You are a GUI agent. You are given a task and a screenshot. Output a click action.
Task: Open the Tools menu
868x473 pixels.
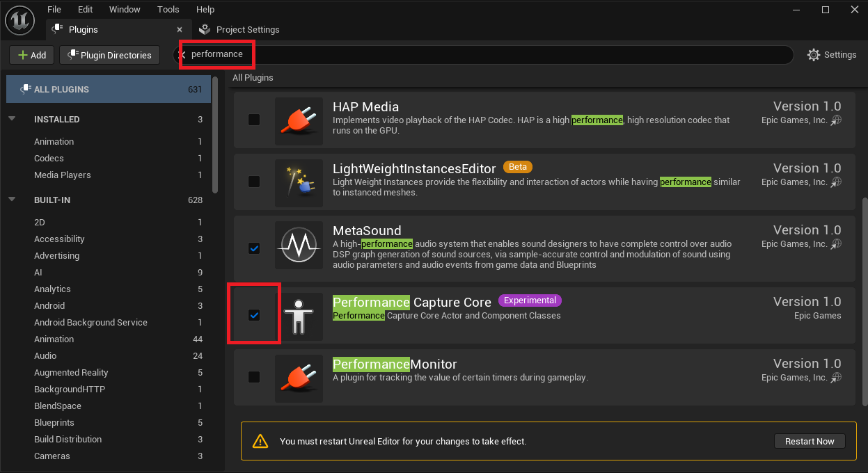168,9
